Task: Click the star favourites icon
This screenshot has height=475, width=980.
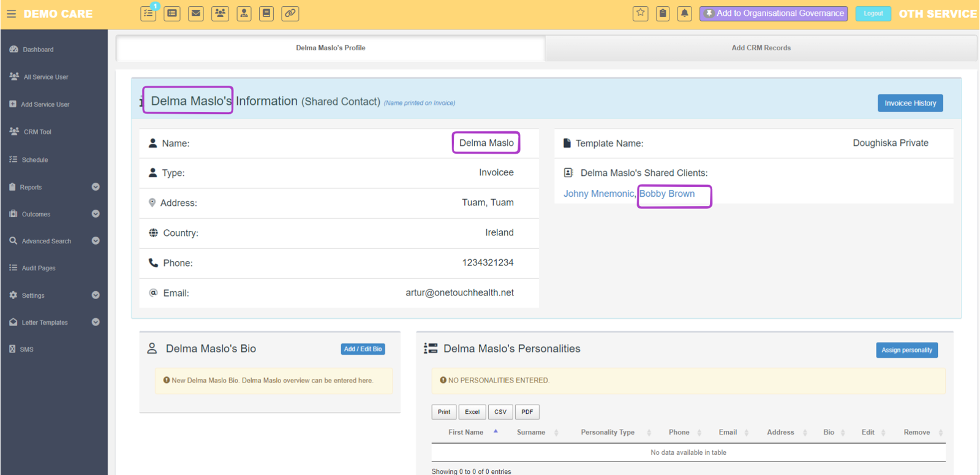Action: (641, 13)
